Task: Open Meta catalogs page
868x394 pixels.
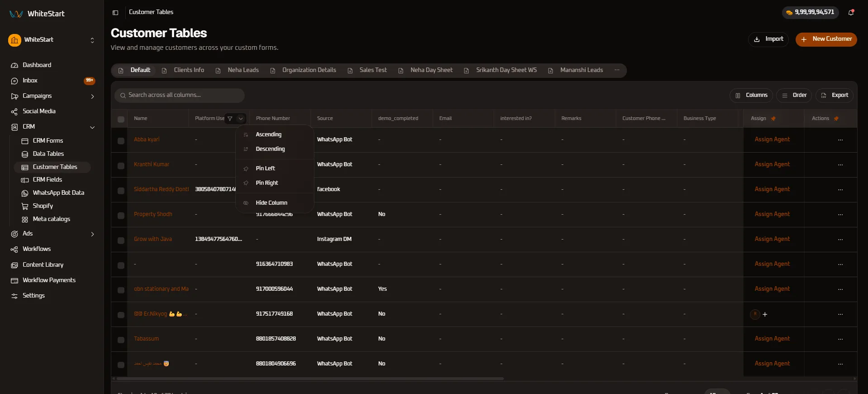Action: pyautogui.click(x=52, y=219)
